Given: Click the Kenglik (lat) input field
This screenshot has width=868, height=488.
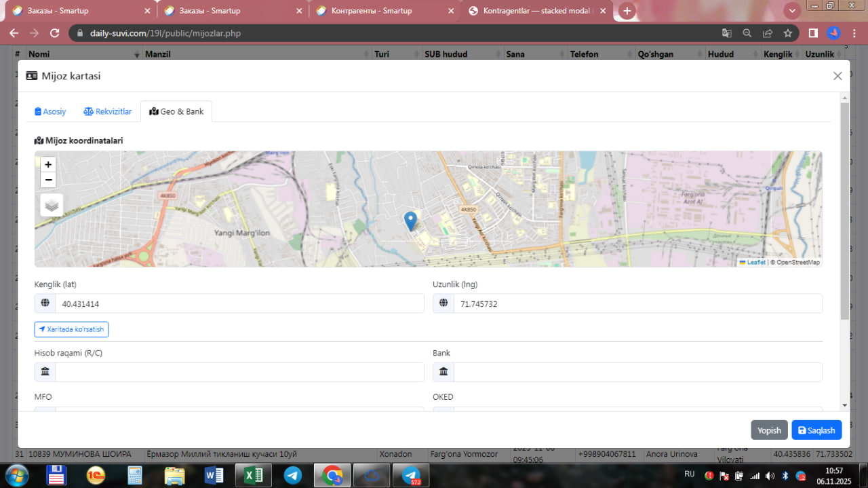Looking at the screenshot, I should [239, 304].
